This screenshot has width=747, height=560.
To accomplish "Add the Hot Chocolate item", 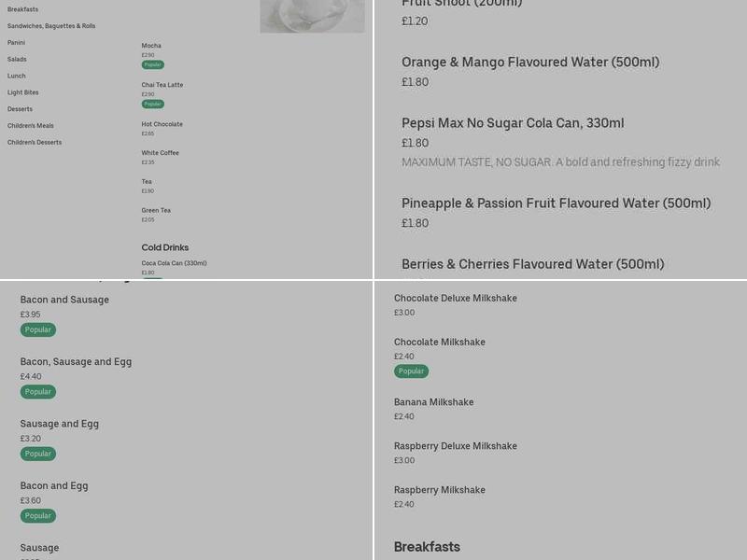I will point(162,124).
